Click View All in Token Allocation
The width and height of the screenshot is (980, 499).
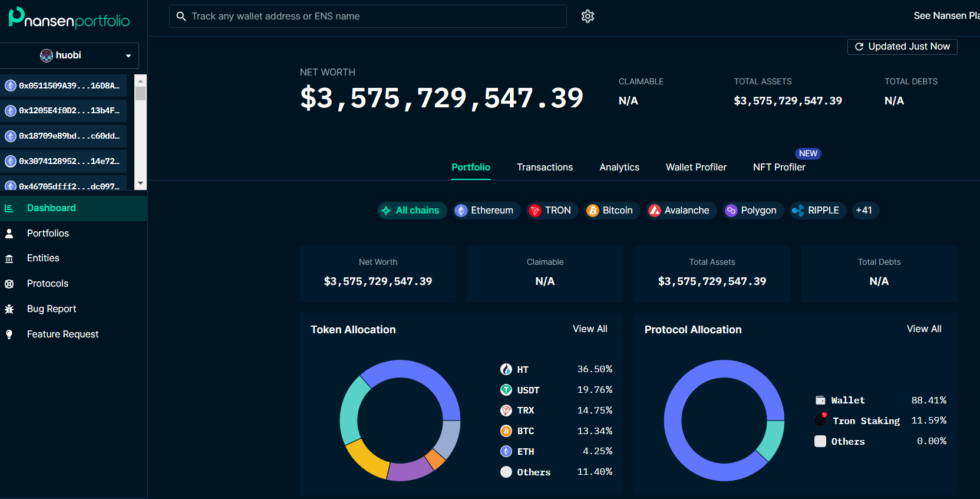pyautogui.click(x=589, y=329)
